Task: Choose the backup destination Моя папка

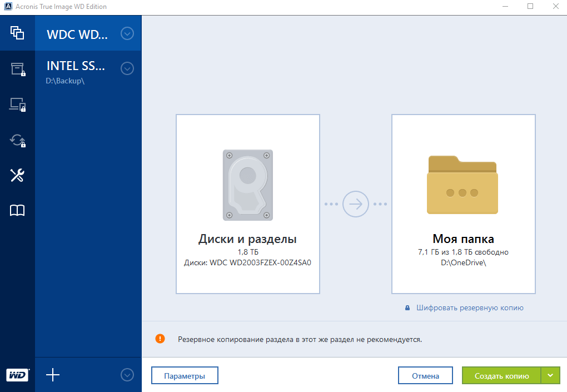Action: (x=463, y=204)
